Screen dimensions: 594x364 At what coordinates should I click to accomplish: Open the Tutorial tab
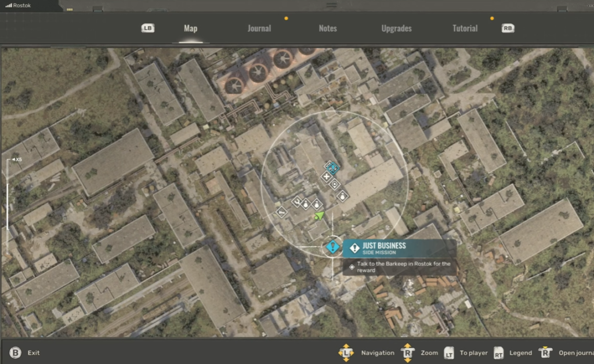pyautogui.click(x=465, y=28)
